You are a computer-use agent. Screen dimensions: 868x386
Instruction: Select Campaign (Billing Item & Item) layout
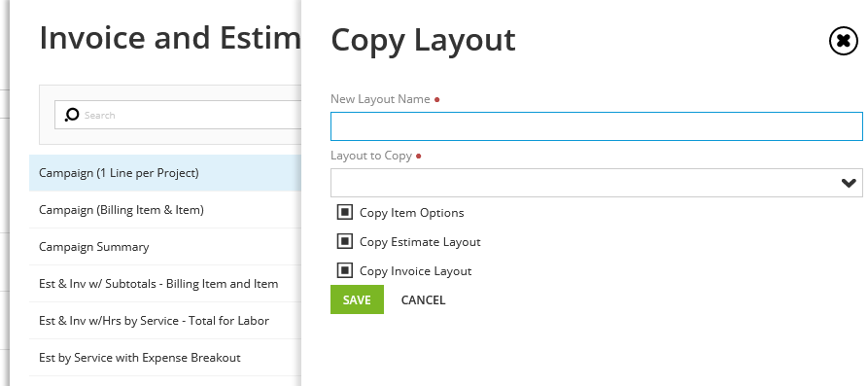coord(165,210)
